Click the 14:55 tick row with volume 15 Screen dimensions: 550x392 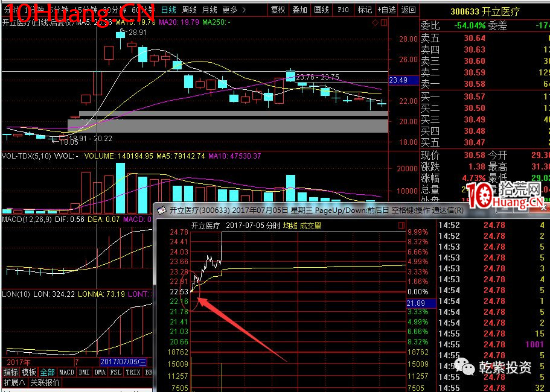tap(492, 334)
